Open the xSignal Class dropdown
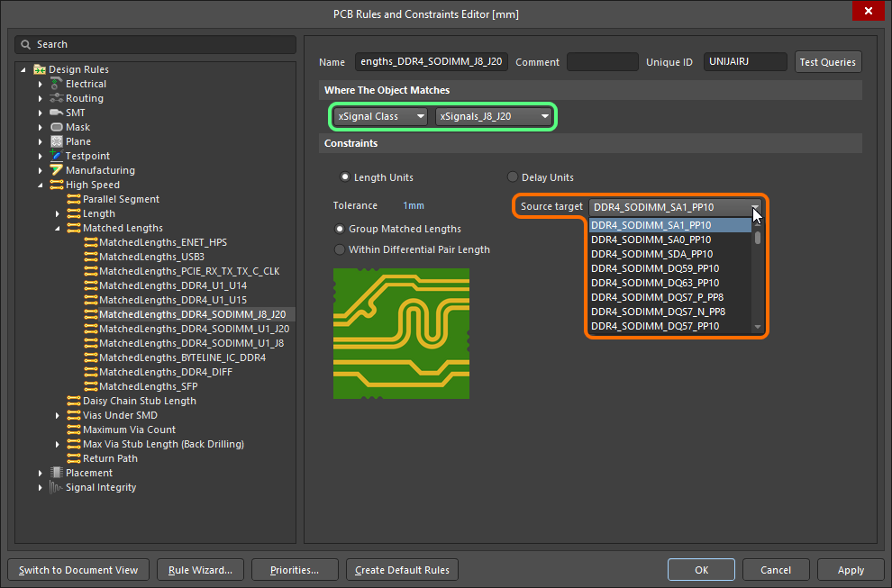892x588 pixels. [380, 116]
